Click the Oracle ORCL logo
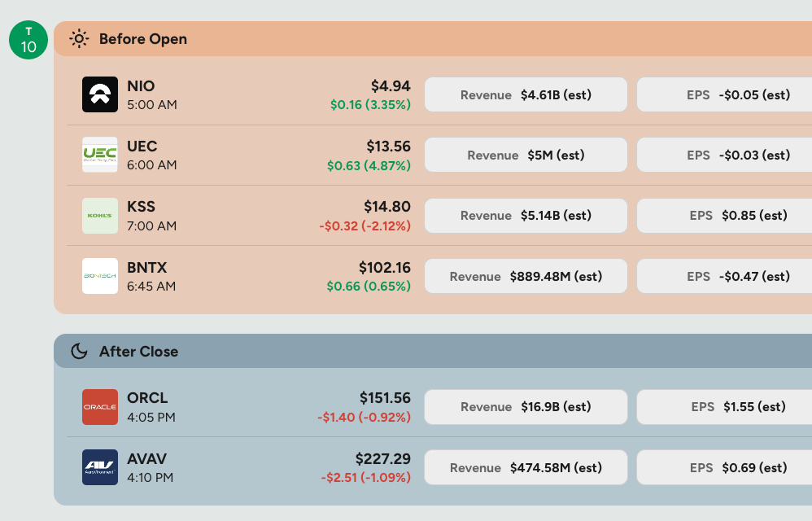Image resolution: width=812 pixels, height=521 pixels. [x=100, y=407]
